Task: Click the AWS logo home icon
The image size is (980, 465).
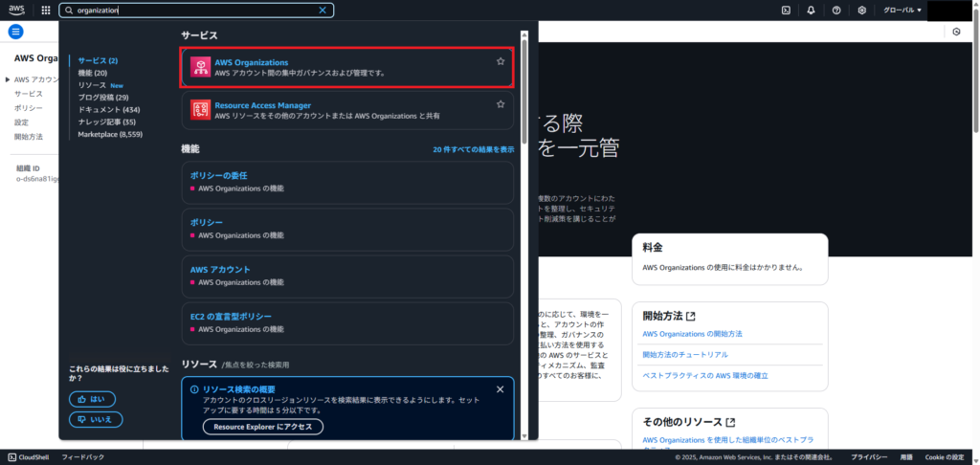Action: 16,10
